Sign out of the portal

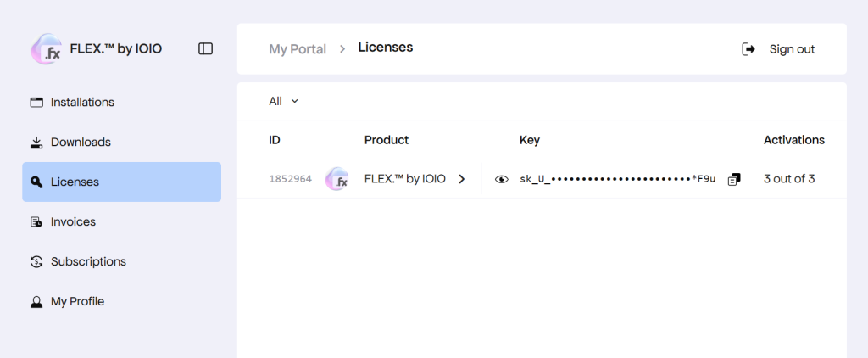click(778, 49)
